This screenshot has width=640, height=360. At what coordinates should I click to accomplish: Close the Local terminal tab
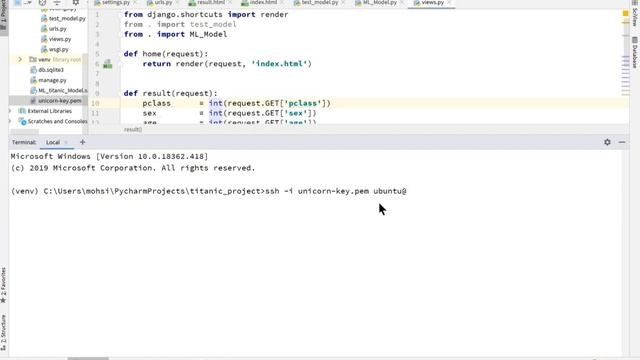point(66,142)
